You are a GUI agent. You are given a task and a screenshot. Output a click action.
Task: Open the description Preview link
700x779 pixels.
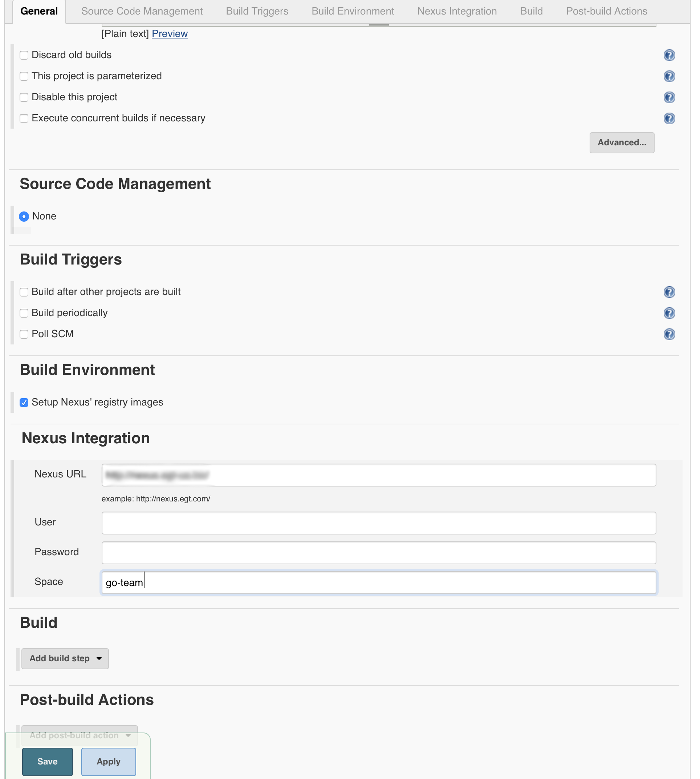(x=170, y=34)
